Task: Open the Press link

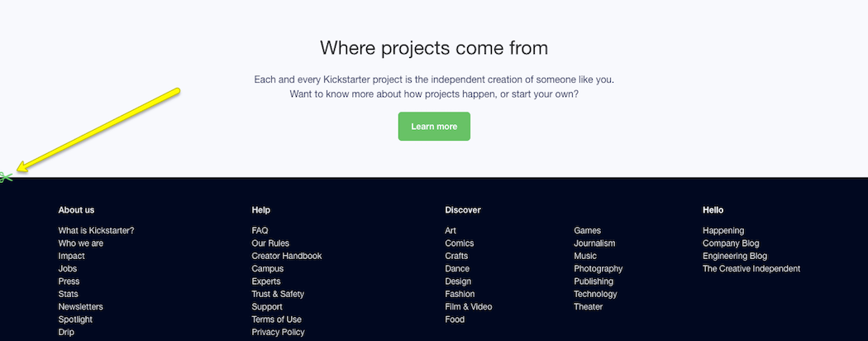Action: 69,281
